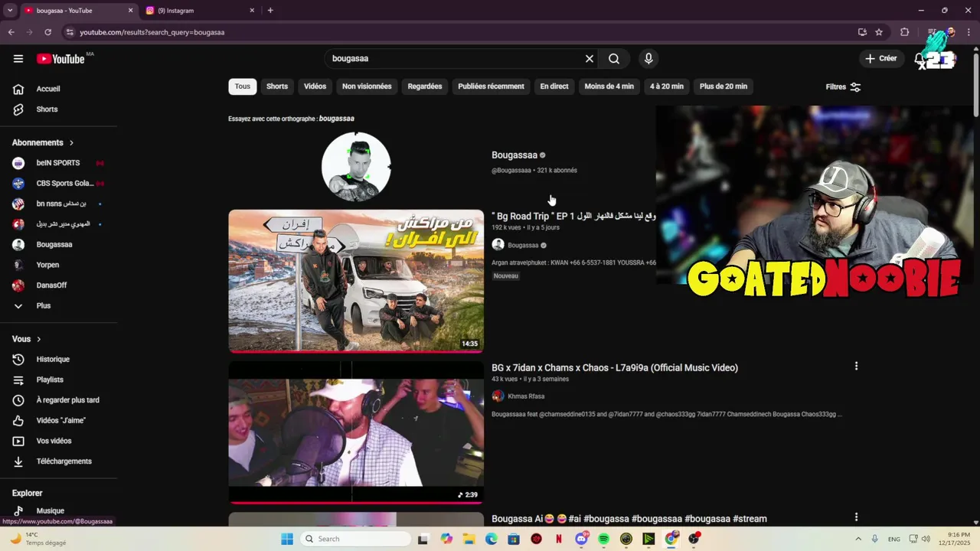The width and height of the screenshot is (980, 551).
Task: Open the bn nsns subscription
Action: pos(59,204)
